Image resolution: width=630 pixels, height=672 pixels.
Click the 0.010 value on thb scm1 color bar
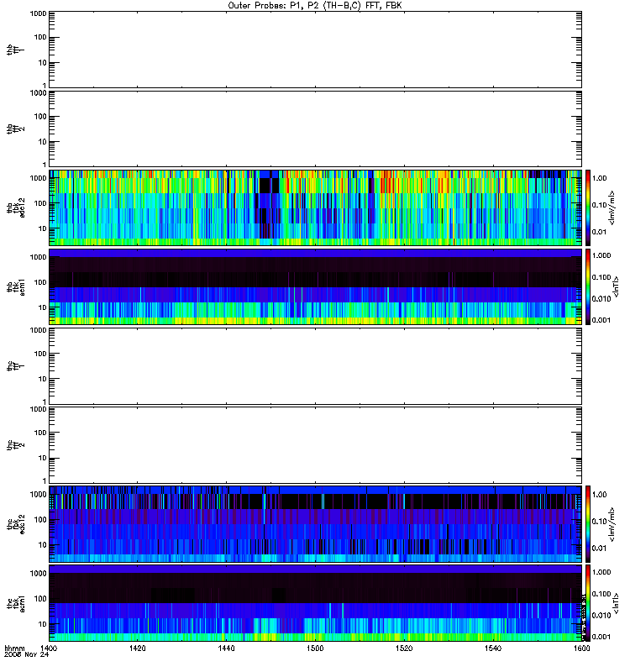coord(601,299)
